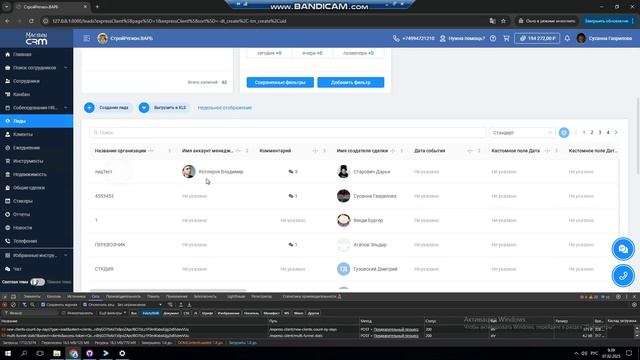This screenshot has width=640, height=360.
Task: Open Новости news in sidebar
Action: click(x=22, y=228)
